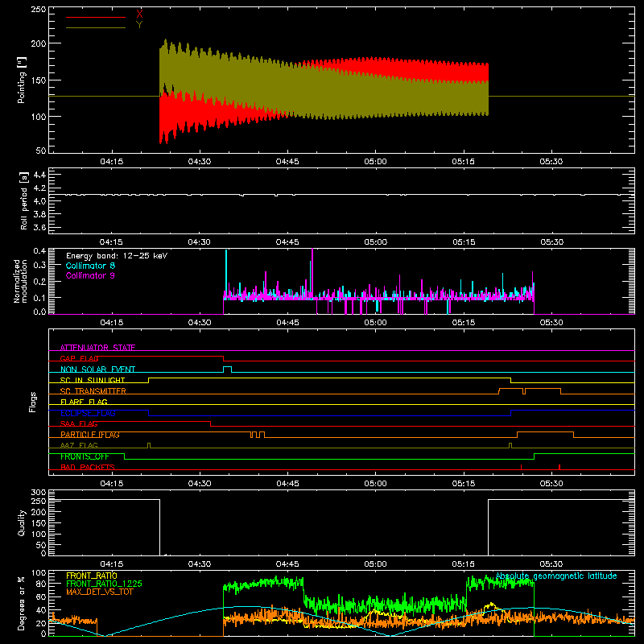Click the GAP_FLAG label
The height and width of the screenshot is (644, 644).
[x=79, y=358]
